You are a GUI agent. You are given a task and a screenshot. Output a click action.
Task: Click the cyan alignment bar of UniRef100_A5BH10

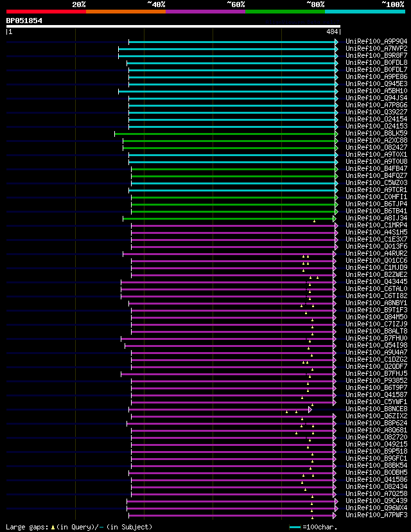[228, 92]
